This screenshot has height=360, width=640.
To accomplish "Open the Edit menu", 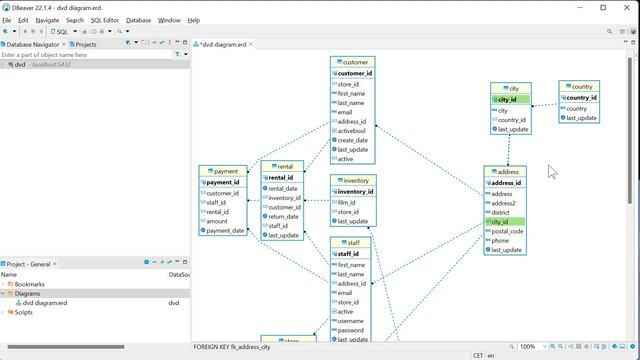I will click(x=23, y=20).
